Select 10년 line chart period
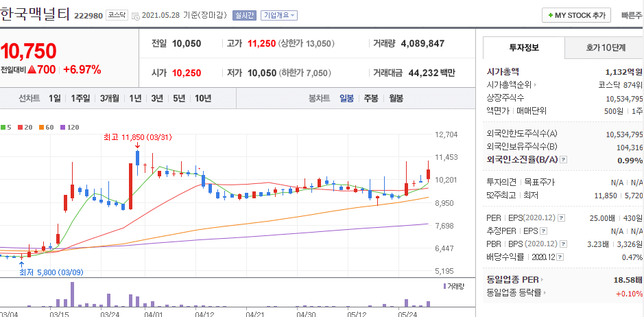 203,99
